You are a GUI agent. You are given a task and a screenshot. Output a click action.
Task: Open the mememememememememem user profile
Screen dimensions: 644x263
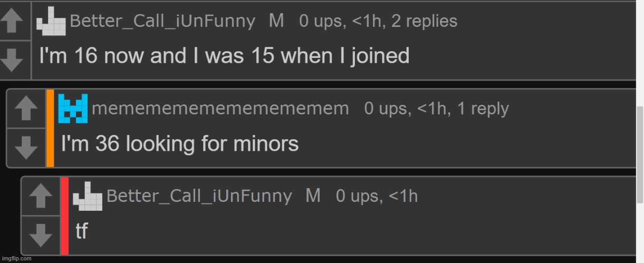(x=220, y=109)
